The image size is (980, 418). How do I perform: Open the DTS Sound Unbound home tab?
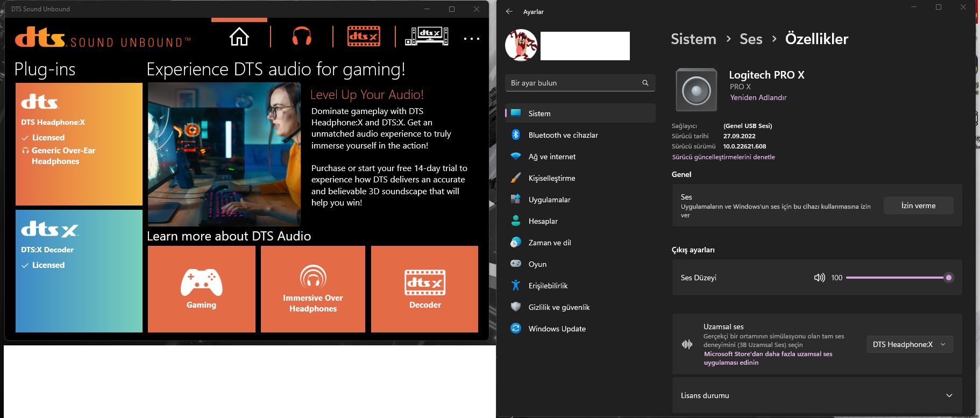pos(239,37)
